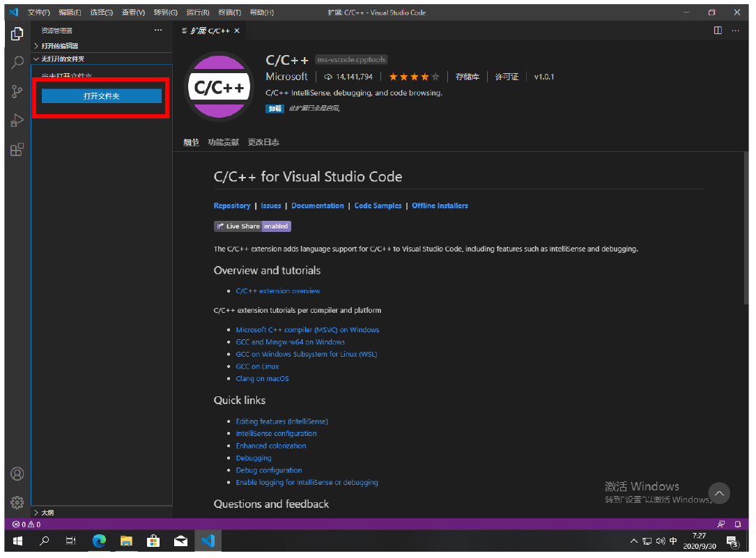
Task: Switch to the 功能贡献 tab
Action: [x=223, y=142]
